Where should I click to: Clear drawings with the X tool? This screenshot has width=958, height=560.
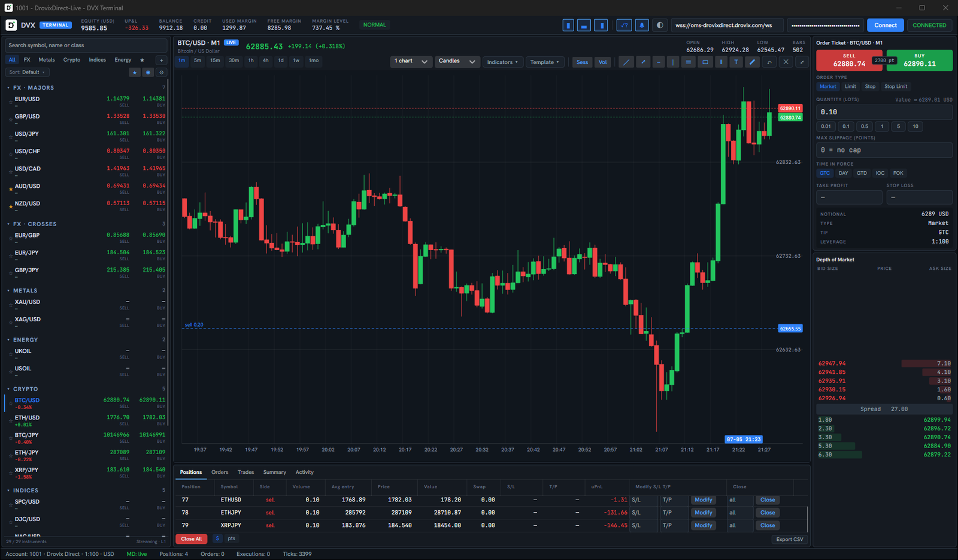[786, 62]
